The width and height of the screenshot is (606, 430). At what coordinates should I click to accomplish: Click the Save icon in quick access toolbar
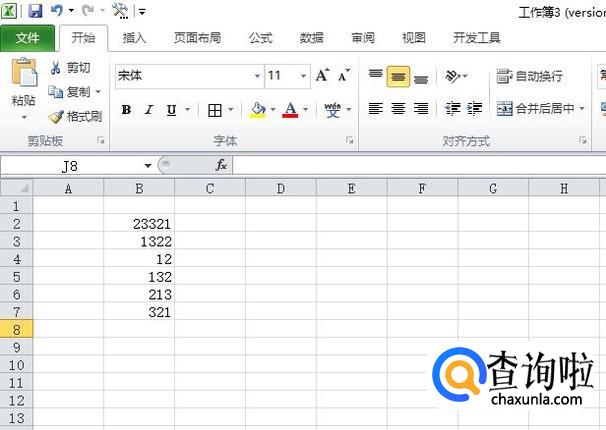tap(36, 10)
